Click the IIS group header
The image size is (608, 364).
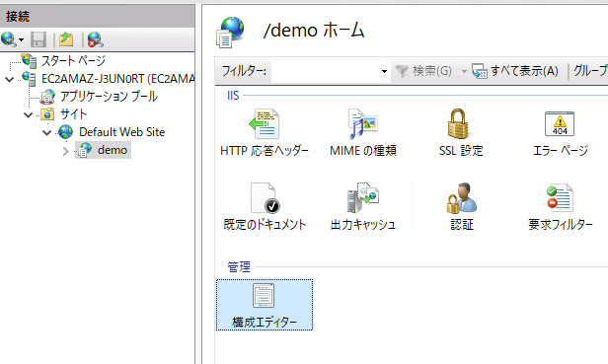pos(233,96)
